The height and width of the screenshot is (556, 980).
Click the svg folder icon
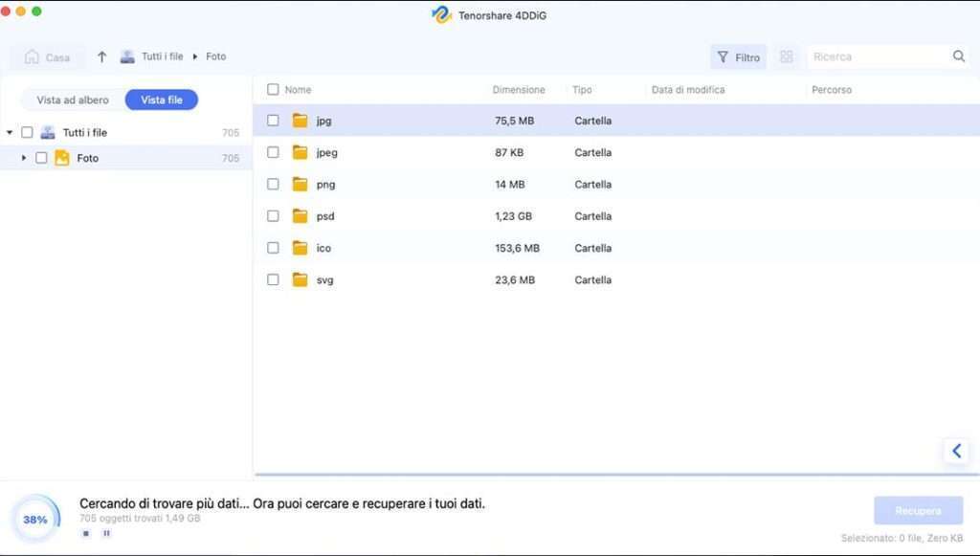click(300, 279)
